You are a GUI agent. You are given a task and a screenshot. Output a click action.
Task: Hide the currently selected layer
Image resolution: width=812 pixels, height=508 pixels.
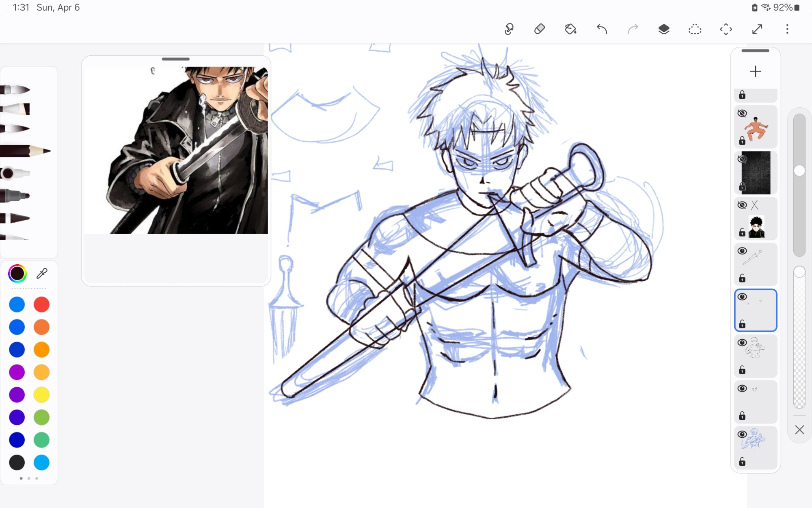tap(742, 297)
